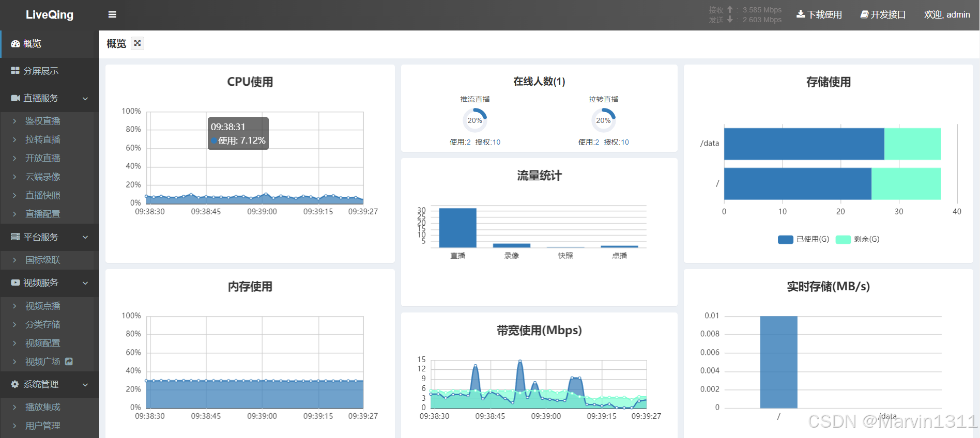Click the 带宽使用(Mbps) chart title

click(x=539, y=330)
